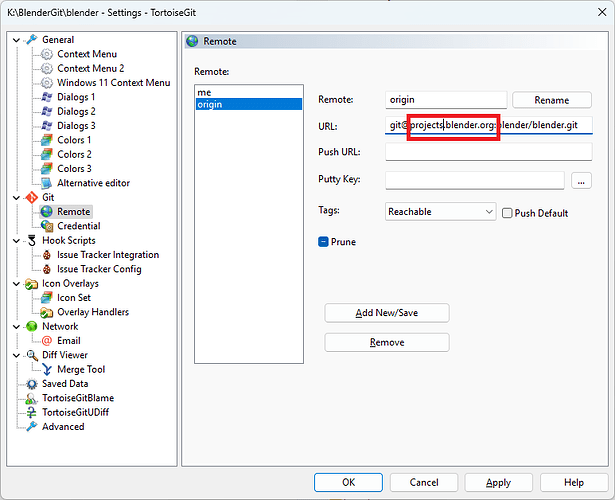Select the 'origin' remote in list
The width and height of the screenshot is (615, 500).
coord(249,104)
